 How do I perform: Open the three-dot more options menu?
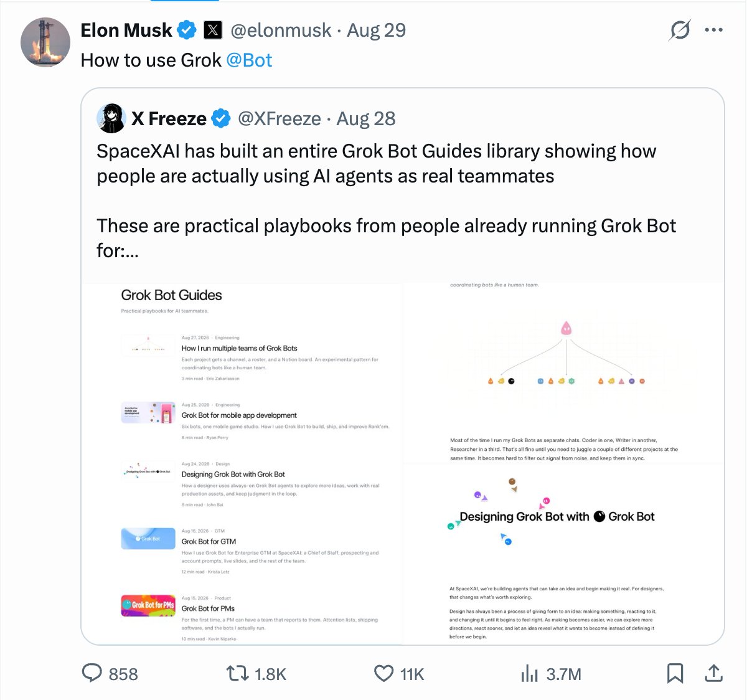[x=713, y=30]
